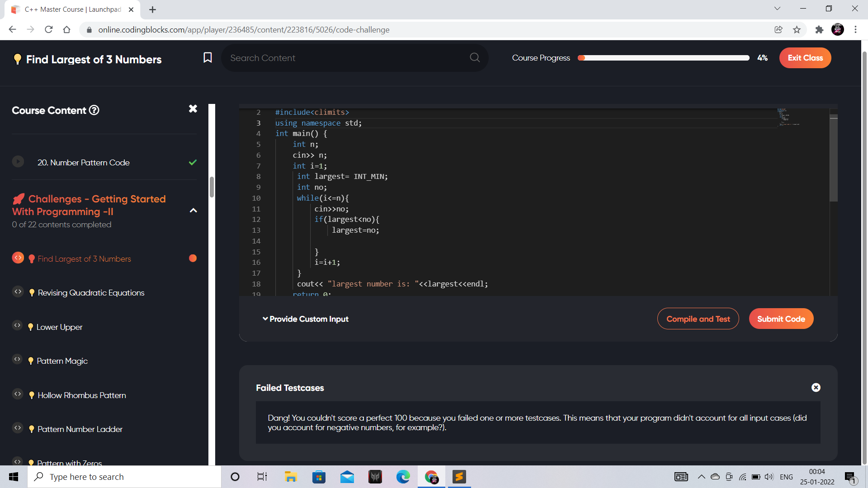The height and width of the screenshot is (488, 868).
Task: Click the Course Progress bar
Action: (x=663, y=58)
